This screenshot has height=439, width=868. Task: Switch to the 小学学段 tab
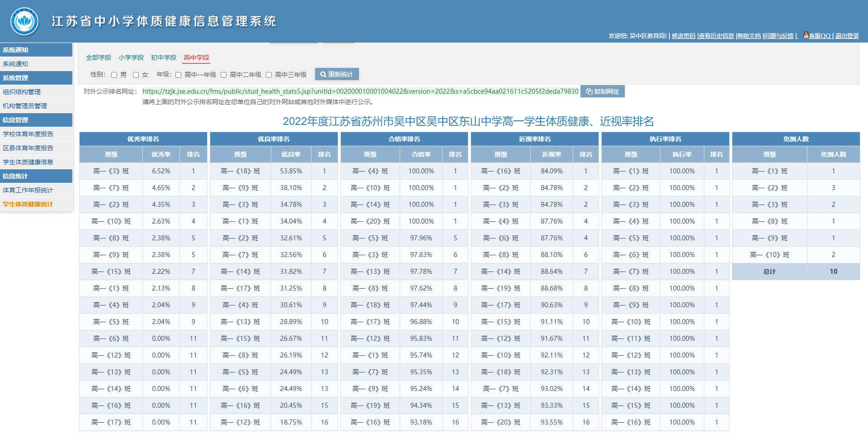pyautogui.click(x=131, y=57)
